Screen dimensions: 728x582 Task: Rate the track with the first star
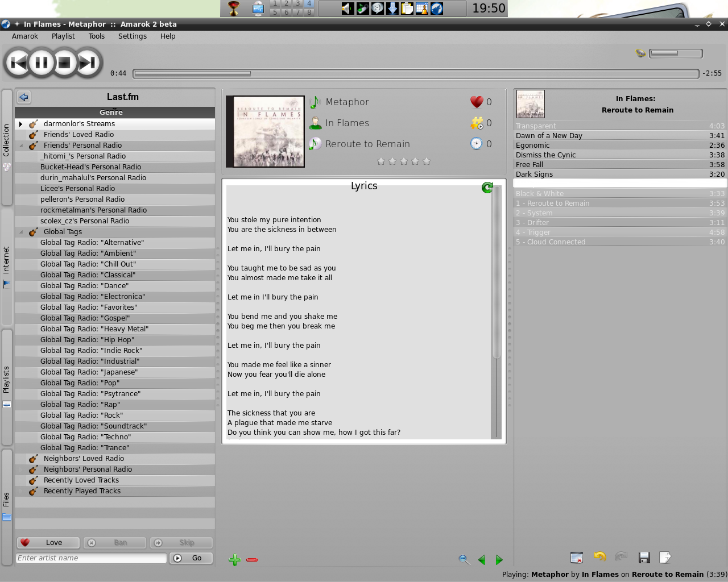(381, 161)
